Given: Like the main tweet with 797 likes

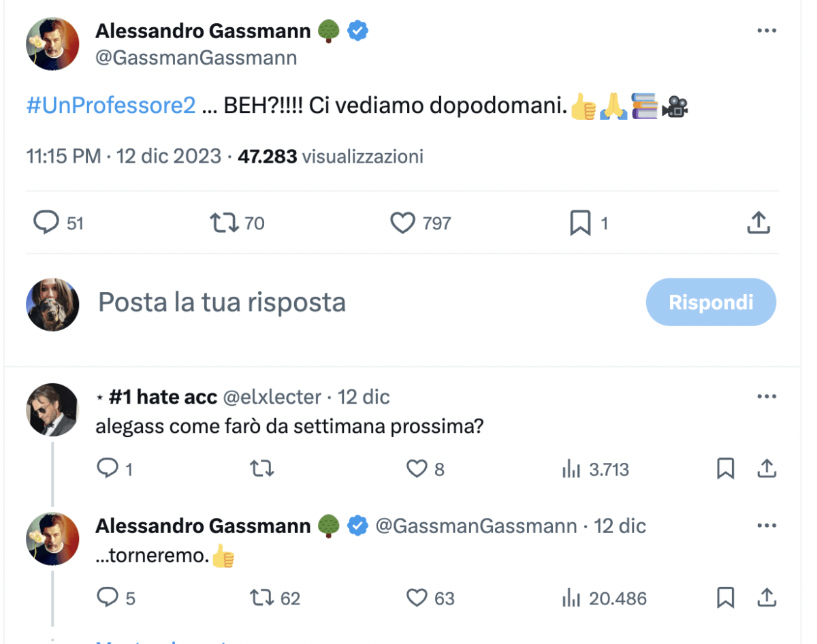Looking at the screenshot, I should coord(402,223).
